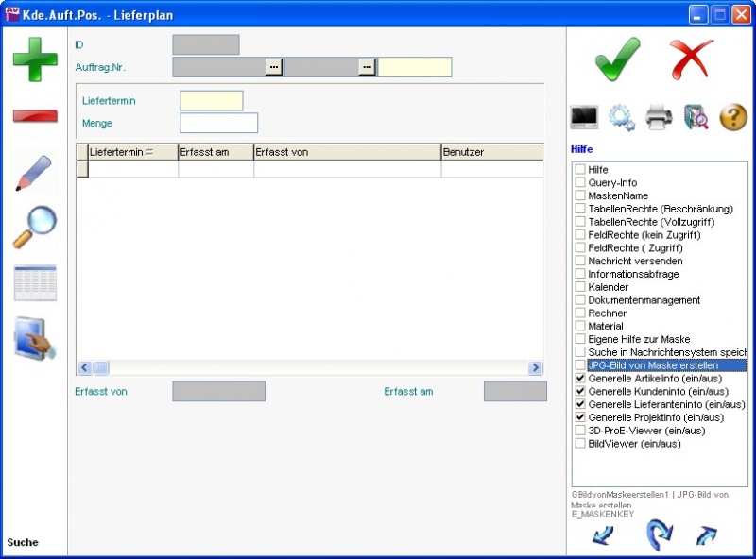
Task: Click the red minus delete icon
Action: (35, 116)
